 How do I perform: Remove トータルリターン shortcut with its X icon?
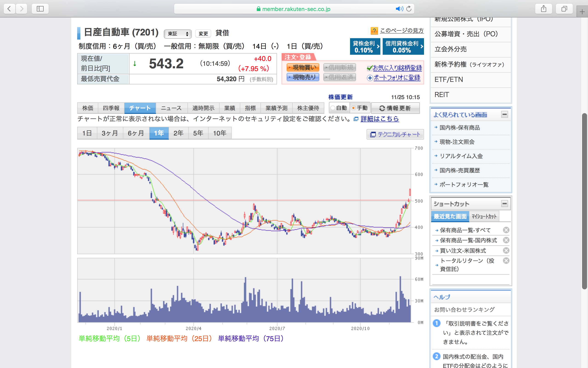pos(506,261)
